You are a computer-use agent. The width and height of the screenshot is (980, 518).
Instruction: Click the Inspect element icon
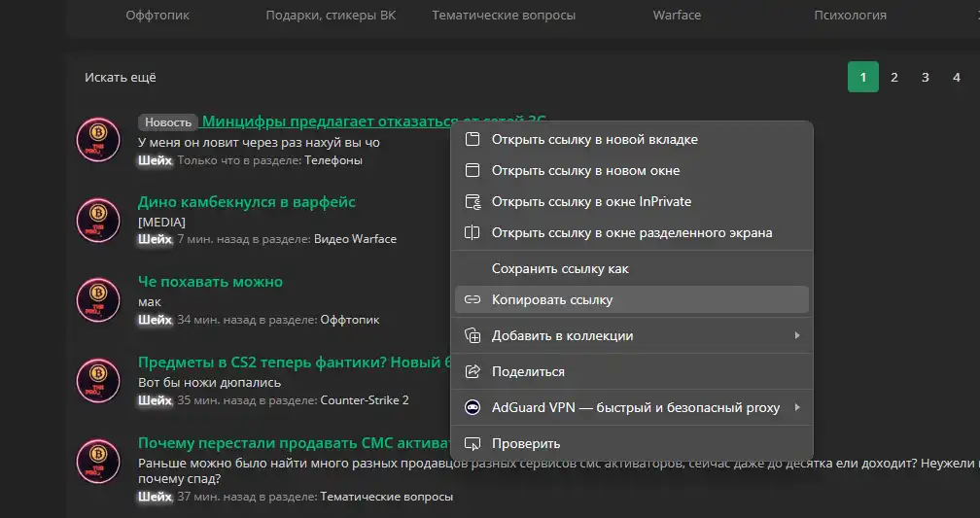[472, 443]
